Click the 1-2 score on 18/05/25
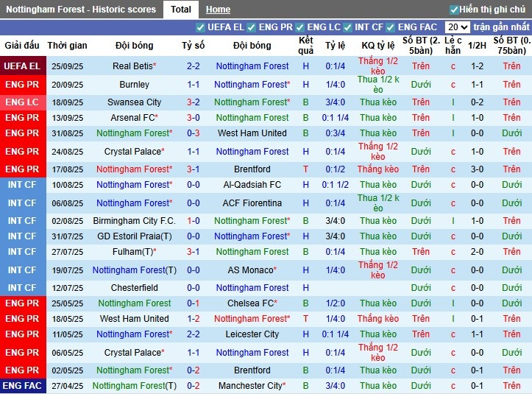The image size is (532, 394). pos(193,319)
